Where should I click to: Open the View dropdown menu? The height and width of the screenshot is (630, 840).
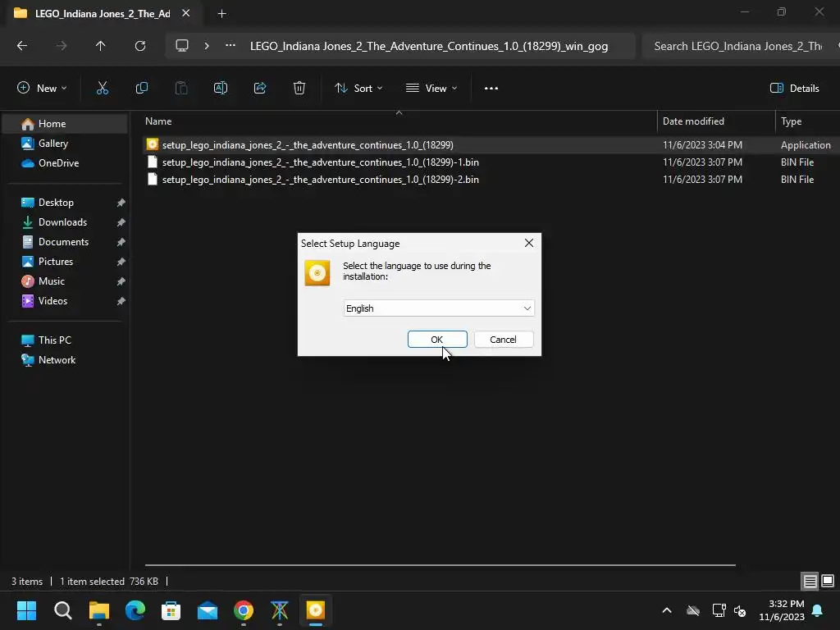point(431,89)
